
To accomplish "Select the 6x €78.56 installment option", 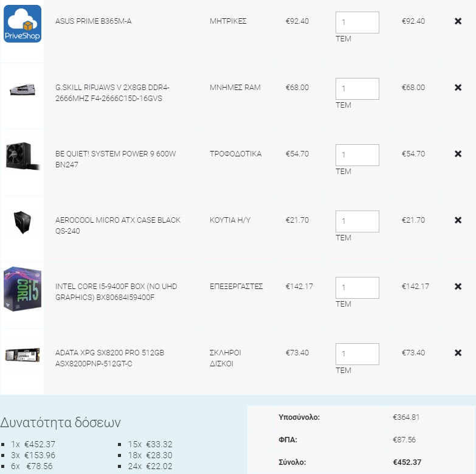I will coord(32,466).
